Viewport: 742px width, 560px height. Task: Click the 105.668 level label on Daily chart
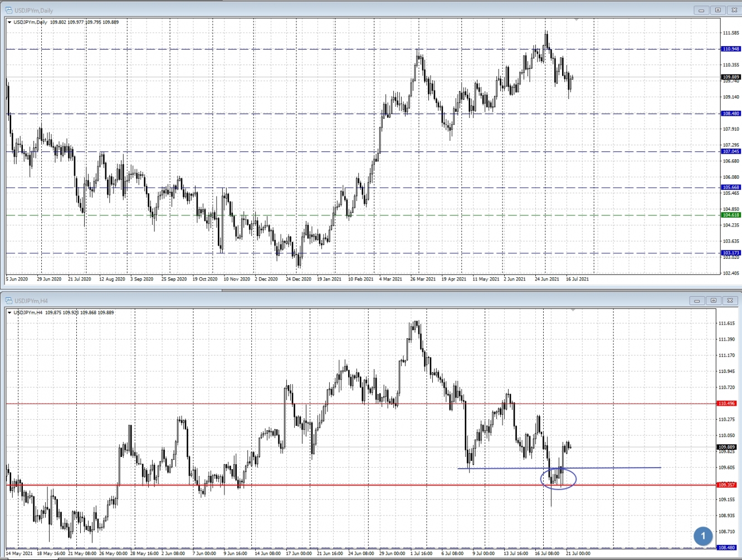[731, 188]
